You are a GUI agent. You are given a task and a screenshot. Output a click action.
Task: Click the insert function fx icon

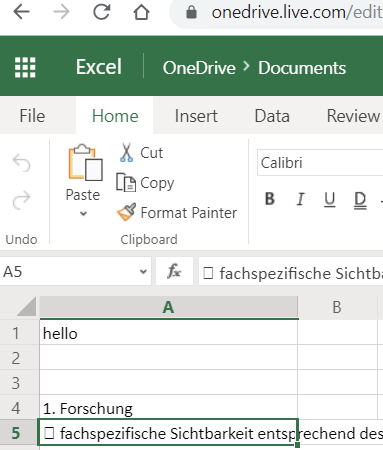pos(174,271)
